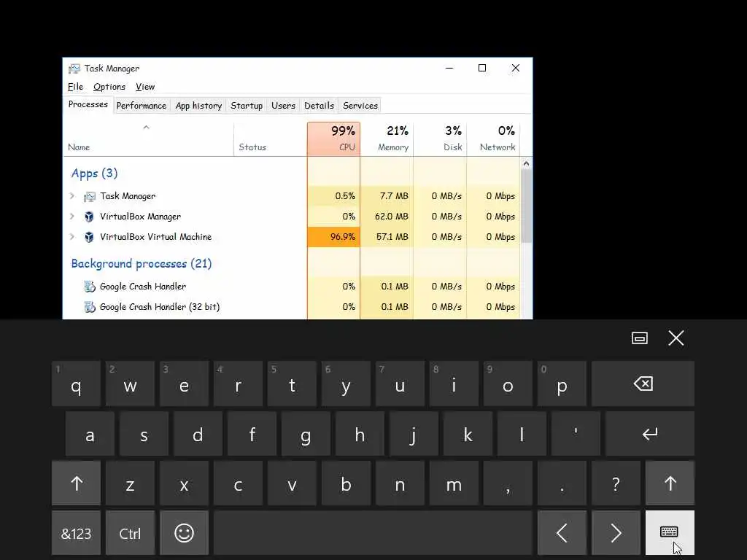The height and width of the screenshot is (560, 747).
Task: Tap the z key
Action: click(130, 483)
